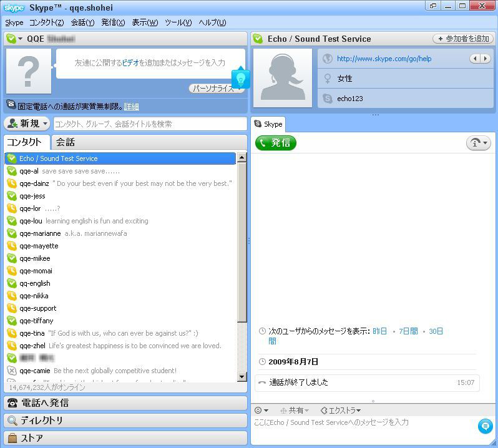Click away status icon of qqe-zhel

tap(12, 346)
